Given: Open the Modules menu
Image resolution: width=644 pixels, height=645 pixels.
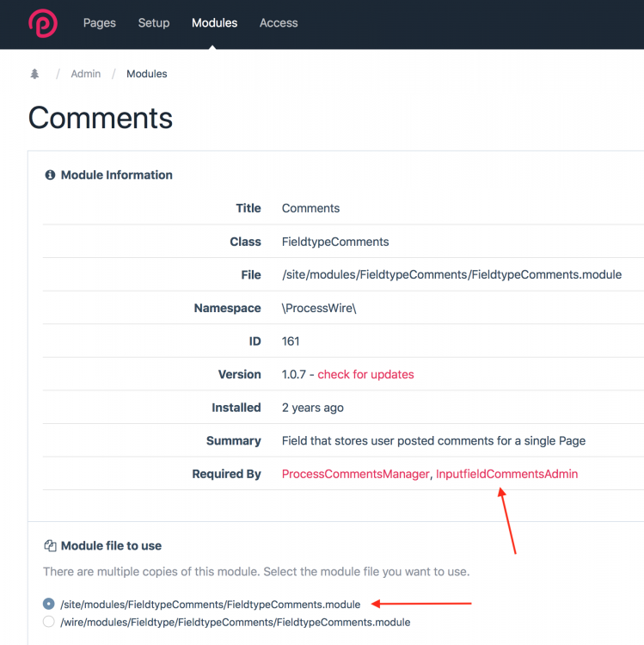Looking at the screenshot, I should point(215,22).
